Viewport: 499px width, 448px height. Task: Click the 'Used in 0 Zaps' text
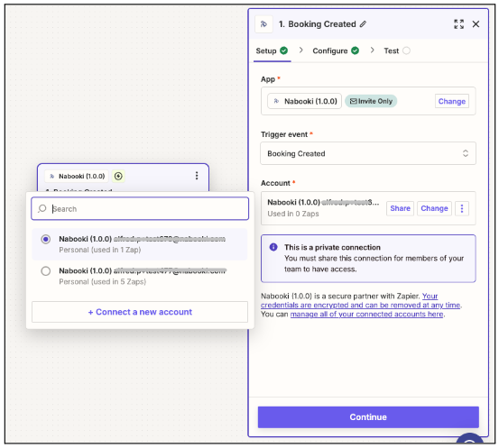coord(292,214)
